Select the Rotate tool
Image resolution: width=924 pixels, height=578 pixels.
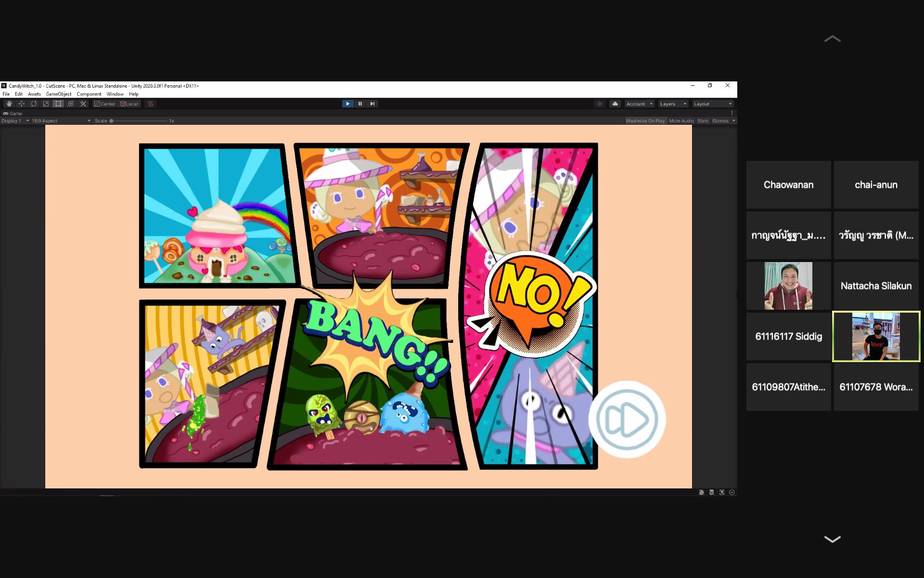point(34,104)
